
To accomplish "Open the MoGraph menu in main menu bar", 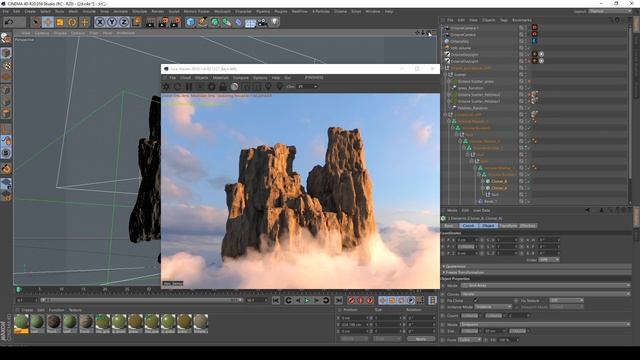I will pos(222,11).
